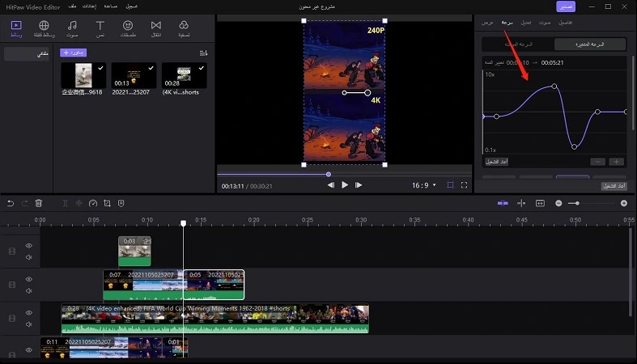637x364 pixels.
Task: Click the purple Import button with plus
Action: point(73,53)
